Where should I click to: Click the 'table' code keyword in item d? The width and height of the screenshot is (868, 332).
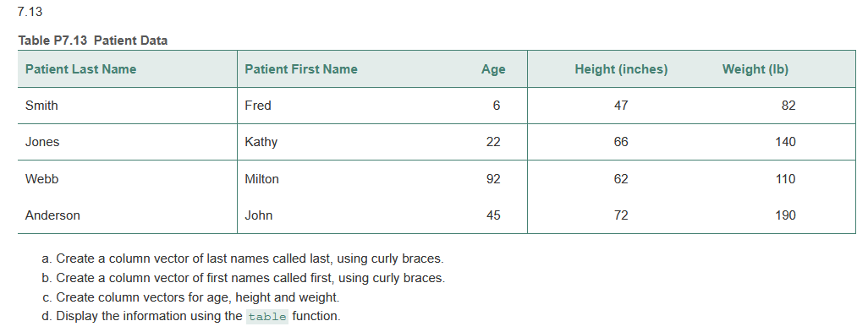pyautogui.click(x=267, y=317)
